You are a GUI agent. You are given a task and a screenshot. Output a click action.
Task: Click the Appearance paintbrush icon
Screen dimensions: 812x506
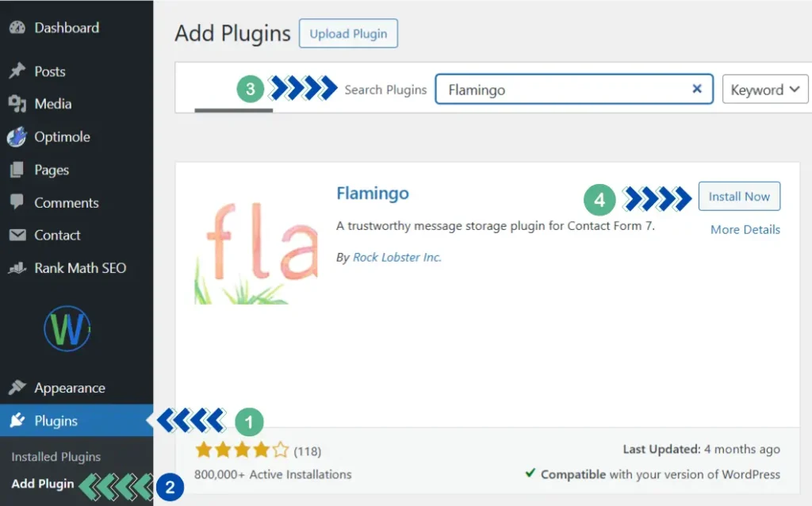click(17, 388)
